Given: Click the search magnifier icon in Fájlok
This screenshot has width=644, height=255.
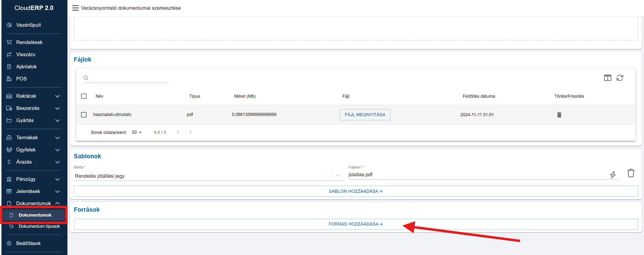Looking at the screenshot, I should click(x=86, y=78).
